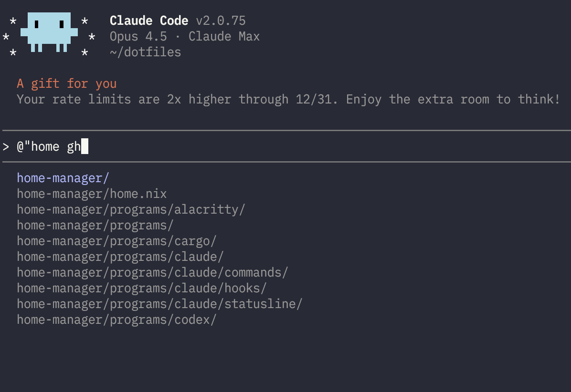Select the highlighted home-manager/ suggestion
Viewport: 571px width, 392px height.
[x=63, y=178]
